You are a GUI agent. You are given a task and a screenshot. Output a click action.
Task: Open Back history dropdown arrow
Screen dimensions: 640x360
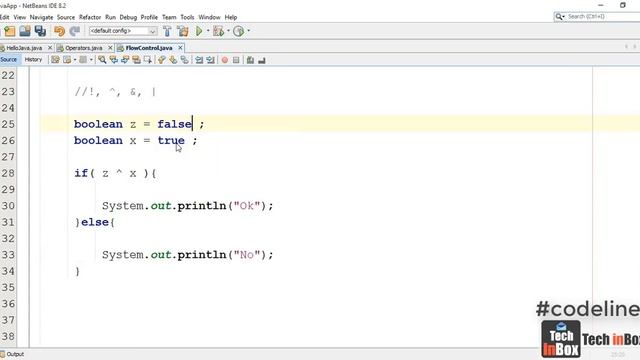(x=75, y=60)
